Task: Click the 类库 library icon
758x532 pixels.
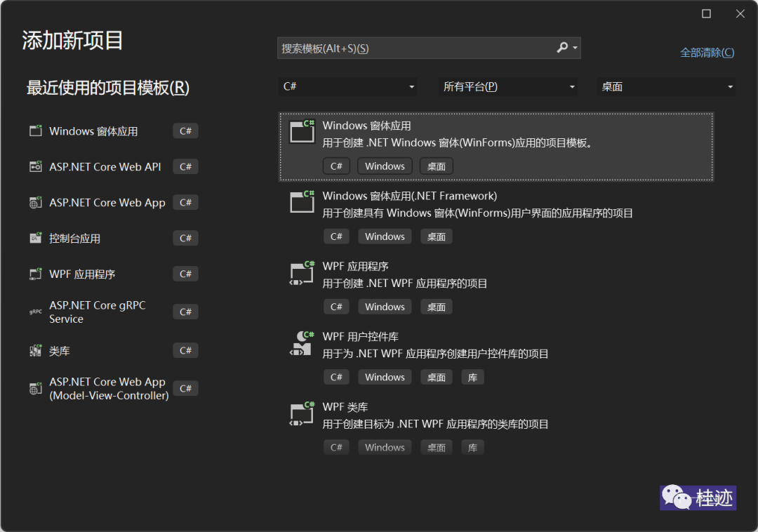Action: (36, 350)
